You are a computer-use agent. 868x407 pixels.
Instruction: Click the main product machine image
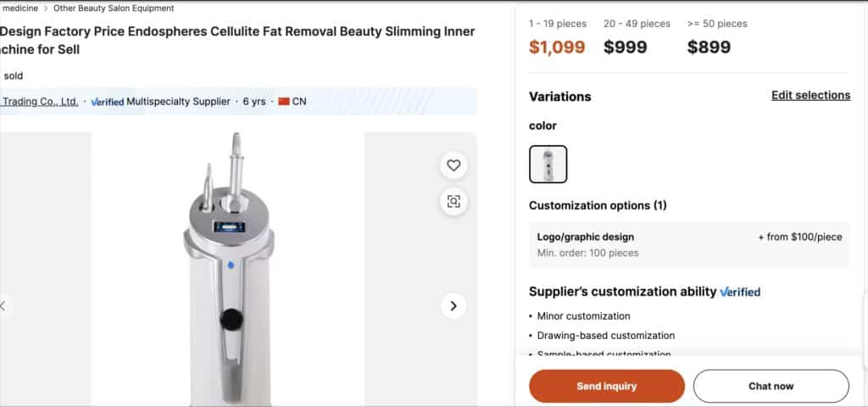(x=227, y=280)
